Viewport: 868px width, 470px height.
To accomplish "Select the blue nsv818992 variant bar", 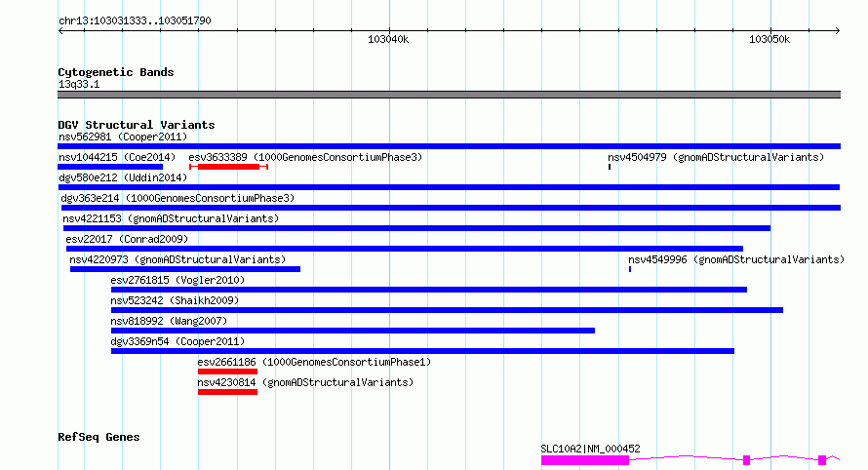I will 353,331.
